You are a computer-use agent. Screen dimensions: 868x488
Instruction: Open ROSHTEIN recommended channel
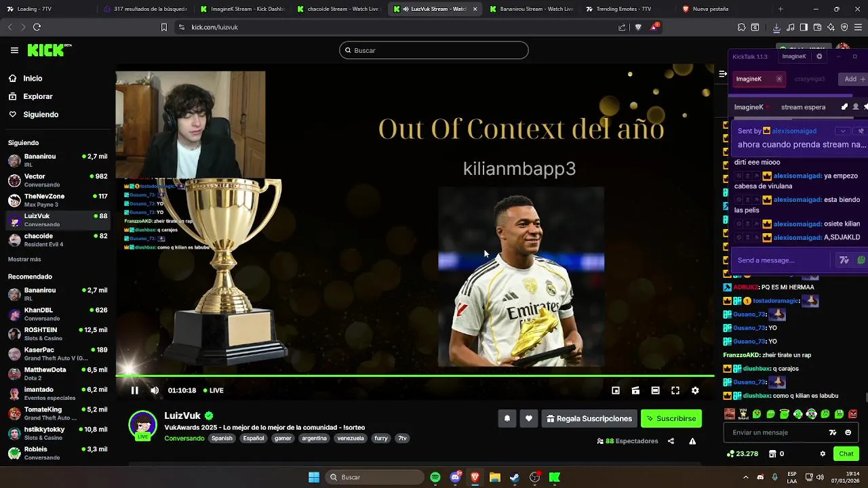click(57, 333)
